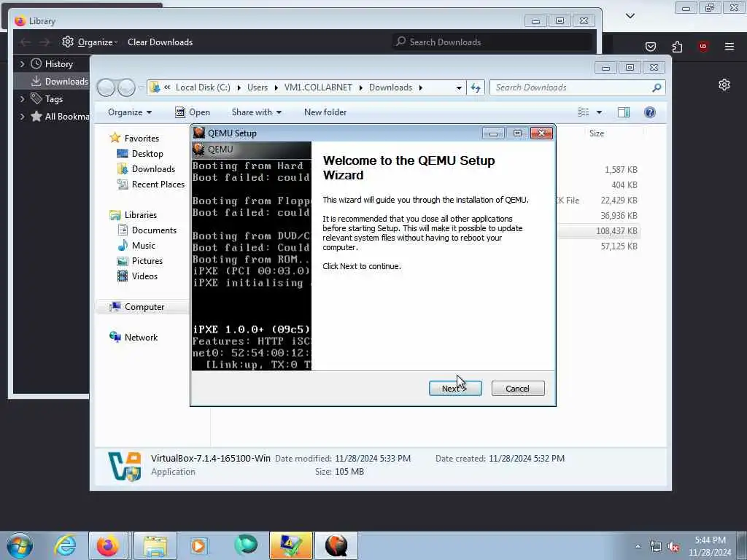747x560 pixels.
Task: Toggle the Explorer preview pane icon
Action: 624,112
